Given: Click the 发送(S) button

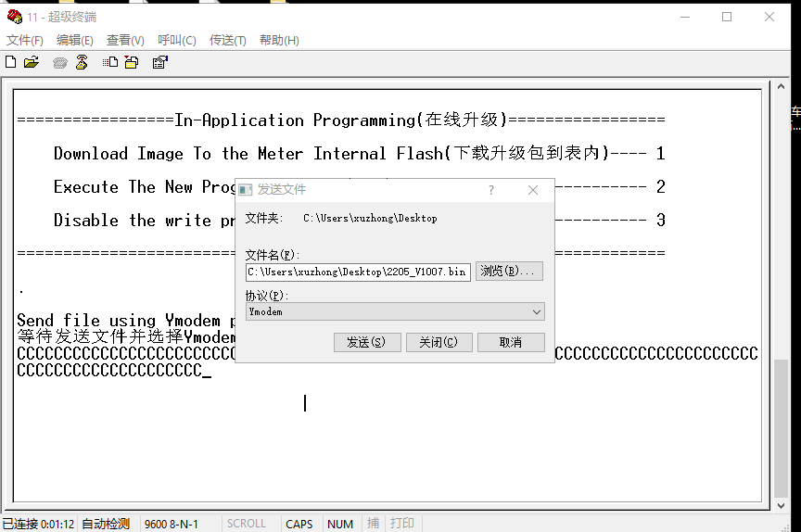Looking at the screenshot, I should (367, 342).
